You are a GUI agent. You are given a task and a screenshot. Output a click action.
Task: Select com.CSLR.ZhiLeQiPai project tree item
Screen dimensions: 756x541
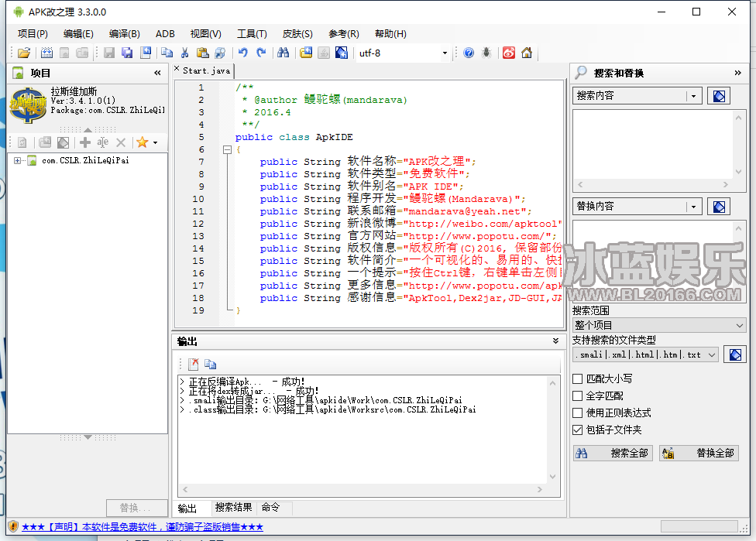click(85, 160)
